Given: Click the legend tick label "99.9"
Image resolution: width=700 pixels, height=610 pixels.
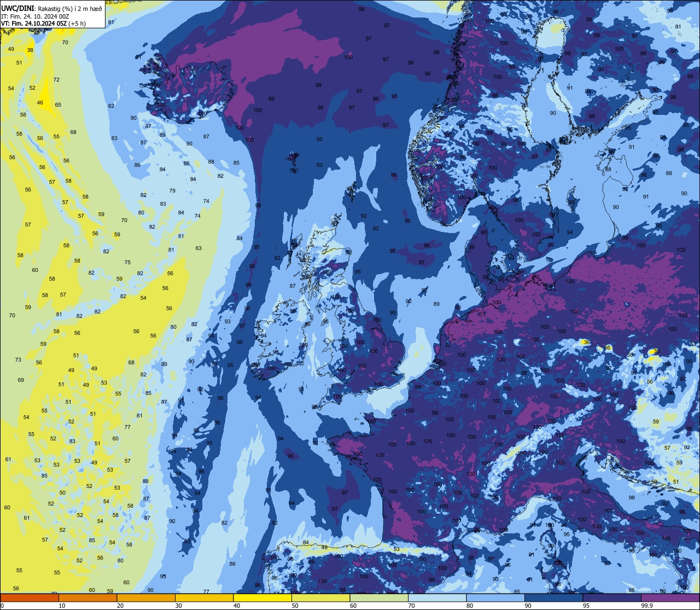Looking at the screenshot, I should 647,606.
